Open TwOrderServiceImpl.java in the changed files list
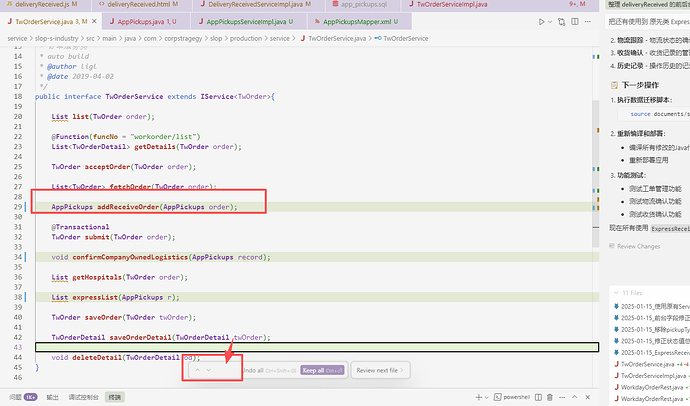This screenshot has width=690, height=406. coord(651,376)
